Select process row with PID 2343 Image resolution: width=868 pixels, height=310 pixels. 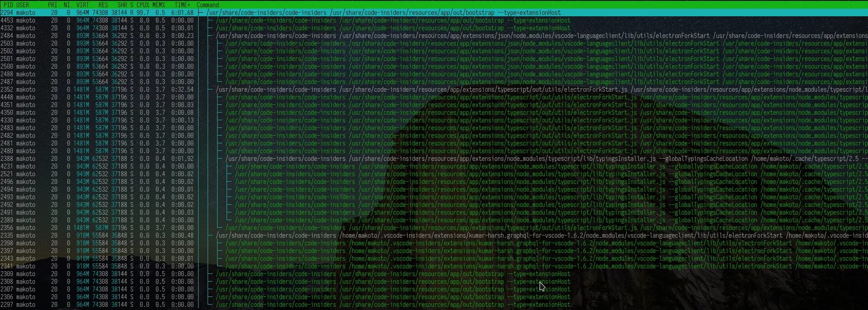coord(434,258)
